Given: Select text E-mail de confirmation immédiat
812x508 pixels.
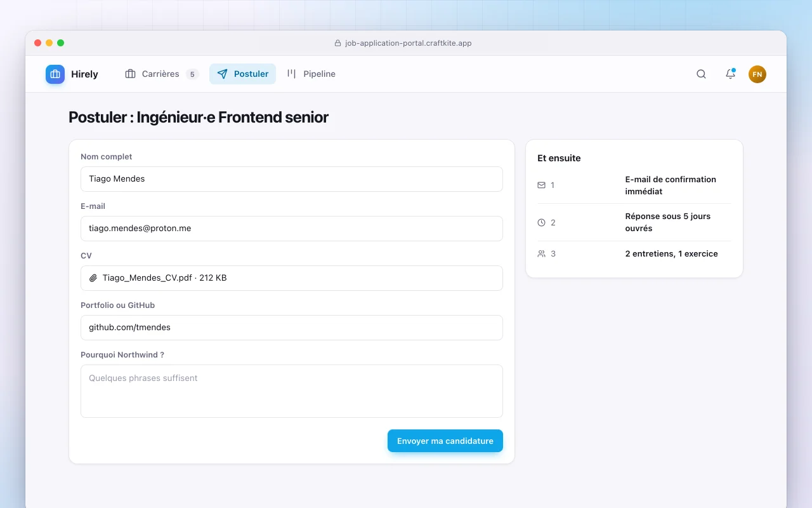Looking at the screenshot, I should [671, 185].
